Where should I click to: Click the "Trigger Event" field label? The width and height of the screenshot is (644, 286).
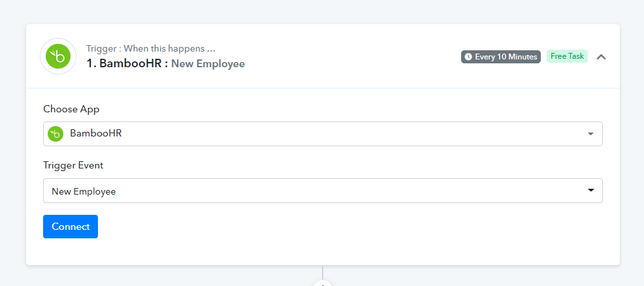(x=73, y=165)
